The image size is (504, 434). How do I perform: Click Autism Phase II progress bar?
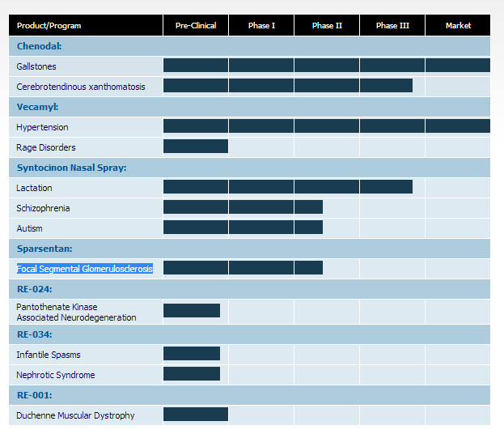[308, 228]
